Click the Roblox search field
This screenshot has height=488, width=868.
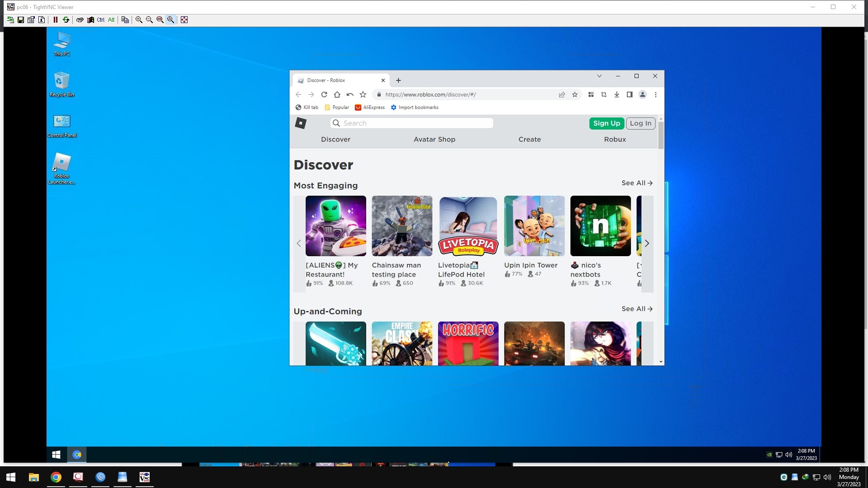click(x=411, y=123)
